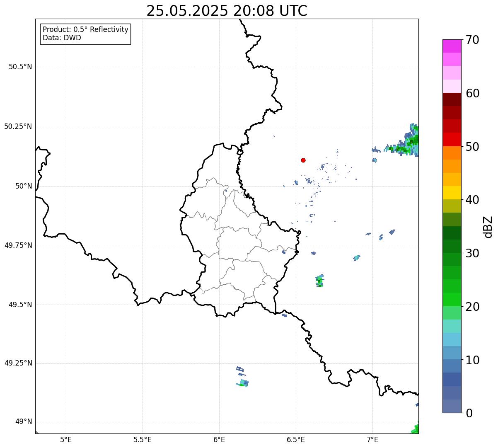Image resolution: width=498 pixels, height=448 pixels.
Task: Click the 50.5°N latitude label
Action: (20, 67)
